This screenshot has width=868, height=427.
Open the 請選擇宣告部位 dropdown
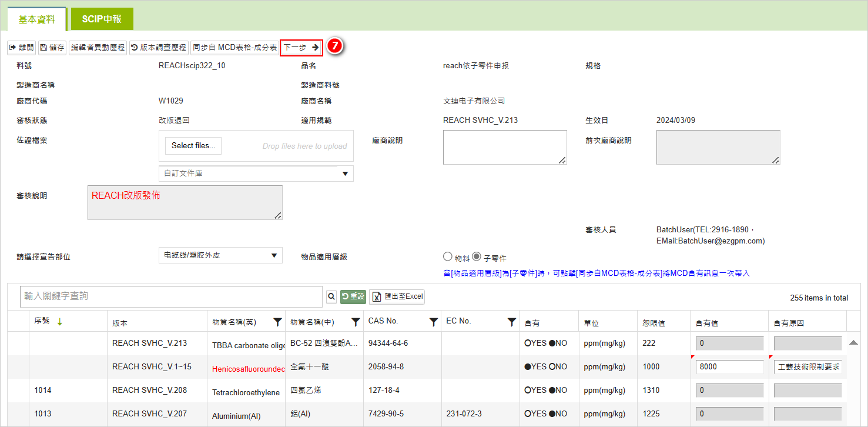pyautogui.click(x=220, y=255)
